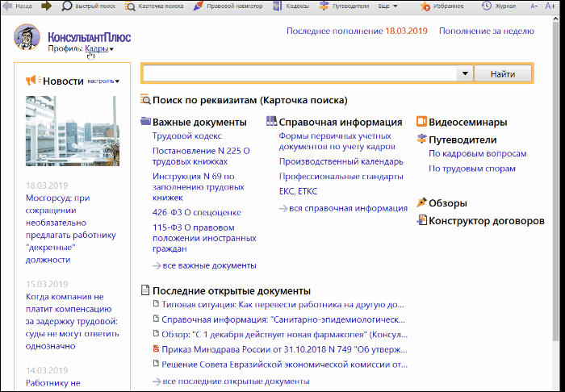Click signpost icon next to Путеводители heading
Screen dimensions: 565x392
[x=421, y=139]
